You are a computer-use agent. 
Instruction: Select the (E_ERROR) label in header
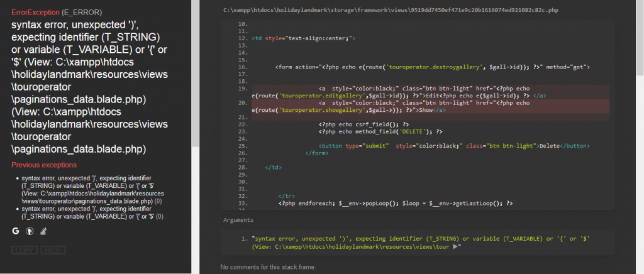(82, 12)
